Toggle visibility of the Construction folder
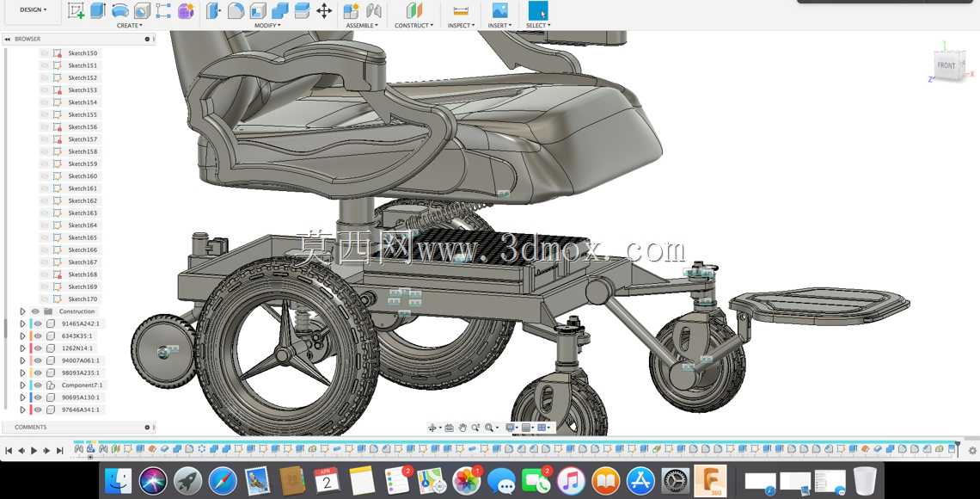The width and height of the screenshot is (980, 499). (35, 311)
